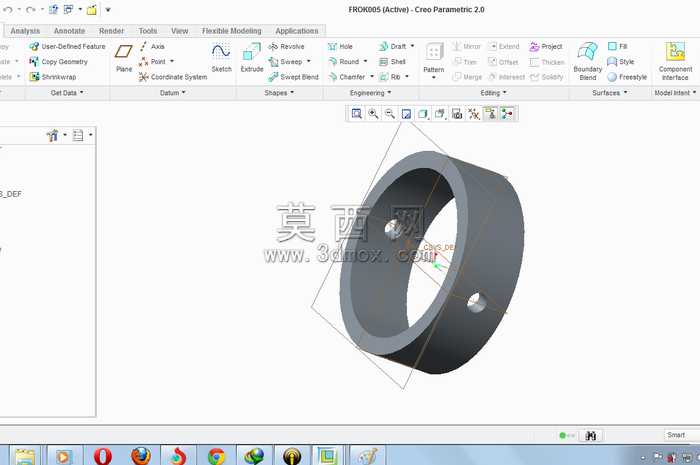Open the Tools tab

pyautogui.click(x=148, y=31)
